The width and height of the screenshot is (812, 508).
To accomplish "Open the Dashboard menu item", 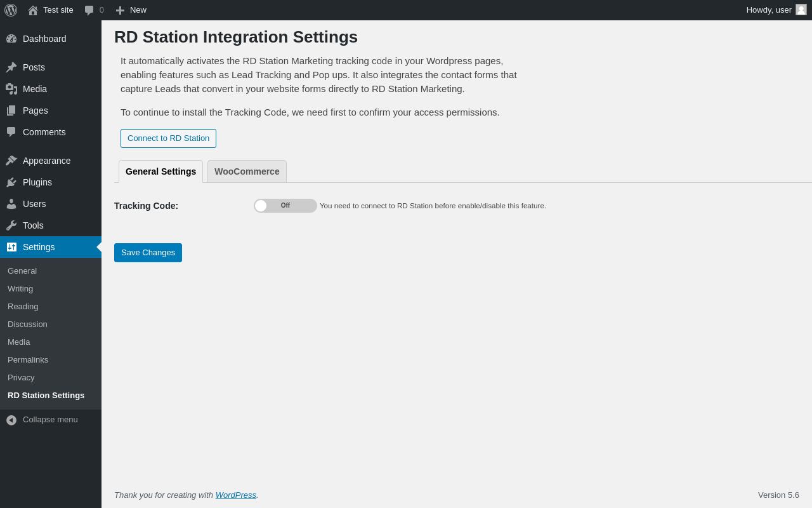I will [x=51, y=39].
